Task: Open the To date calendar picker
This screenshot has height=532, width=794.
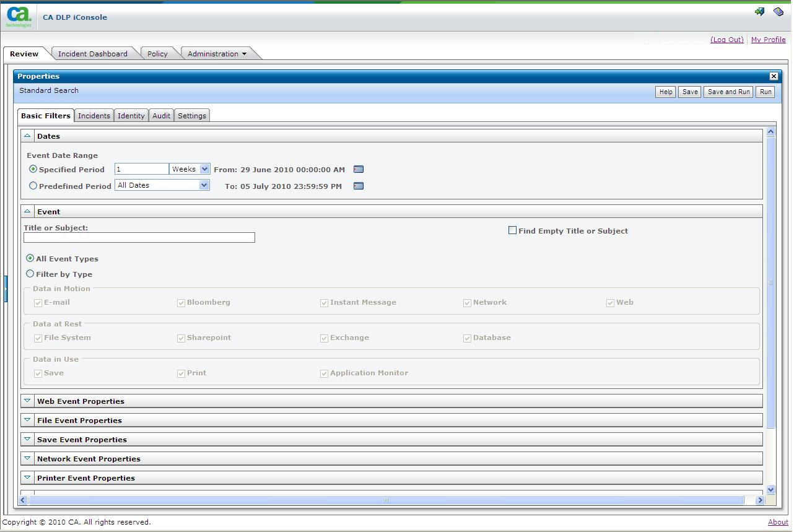Action: (358, 186)
